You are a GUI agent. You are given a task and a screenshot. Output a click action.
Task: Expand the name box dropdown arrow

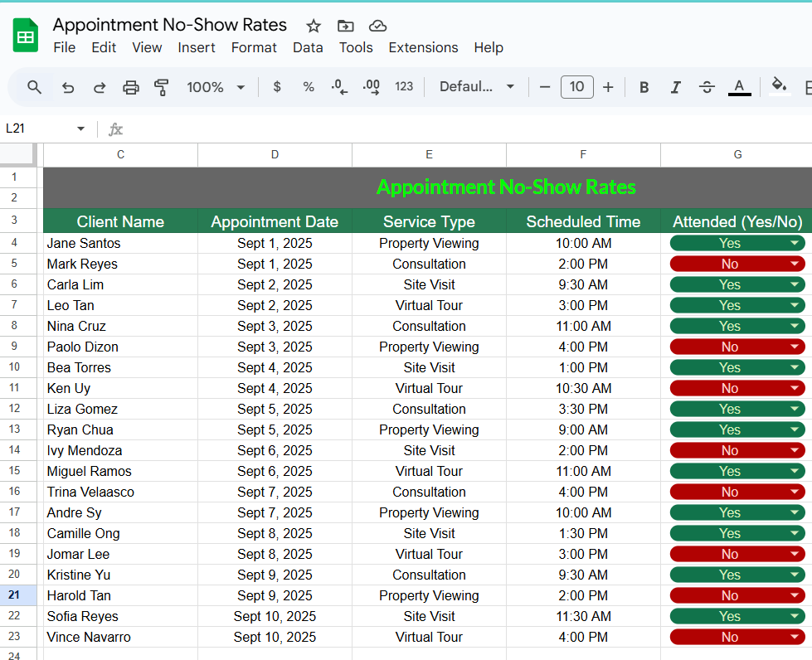80,129
